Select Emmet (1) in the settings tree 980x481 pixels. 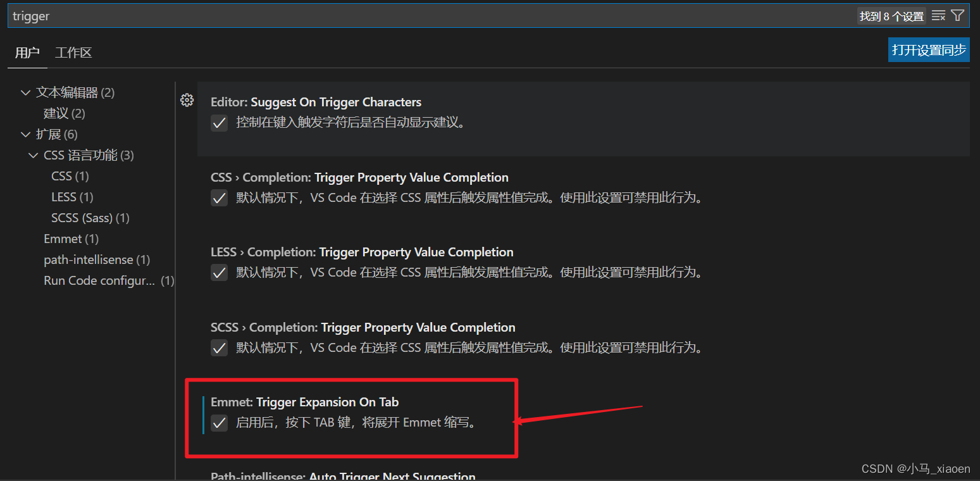point(71,239)
